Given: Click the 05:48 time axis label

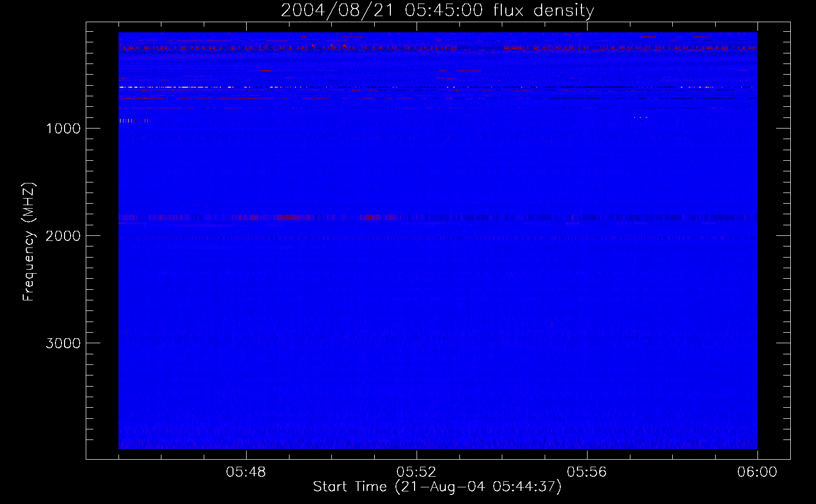Looking at the screenshot, I should coord(246,472).
